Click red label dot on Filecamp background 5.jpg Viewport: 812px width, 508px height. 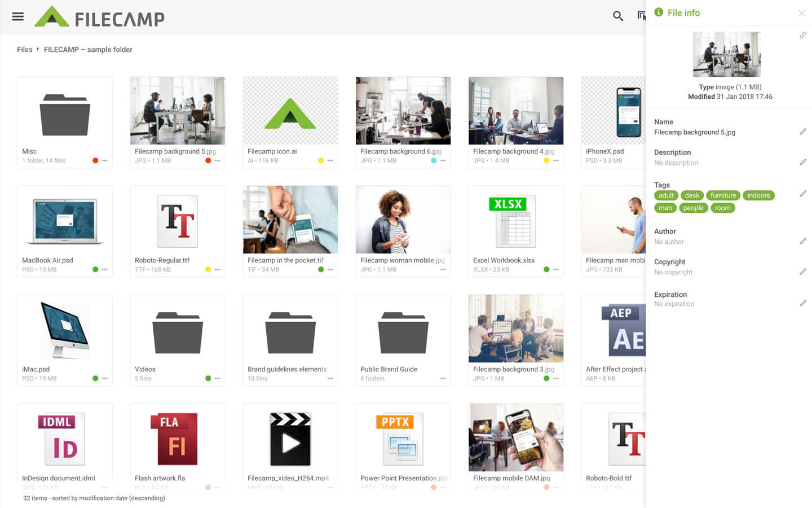pos(208,161)
